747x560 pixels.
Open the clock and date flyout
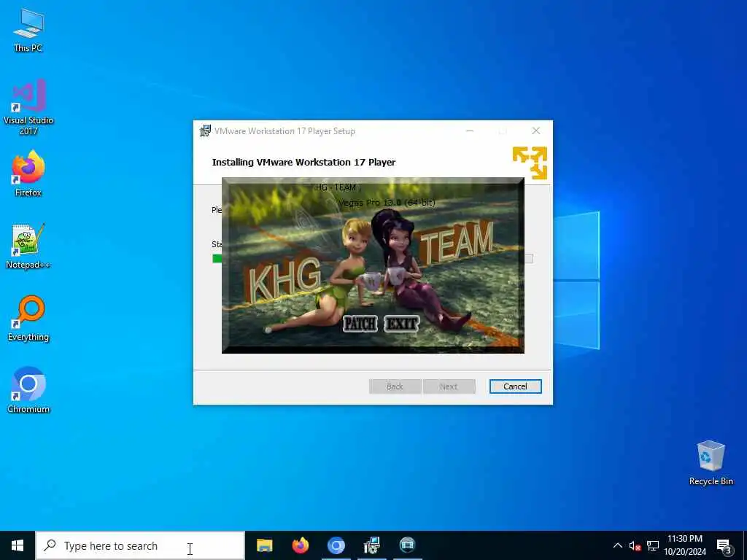pyautogui.click(x=685, y=545)
